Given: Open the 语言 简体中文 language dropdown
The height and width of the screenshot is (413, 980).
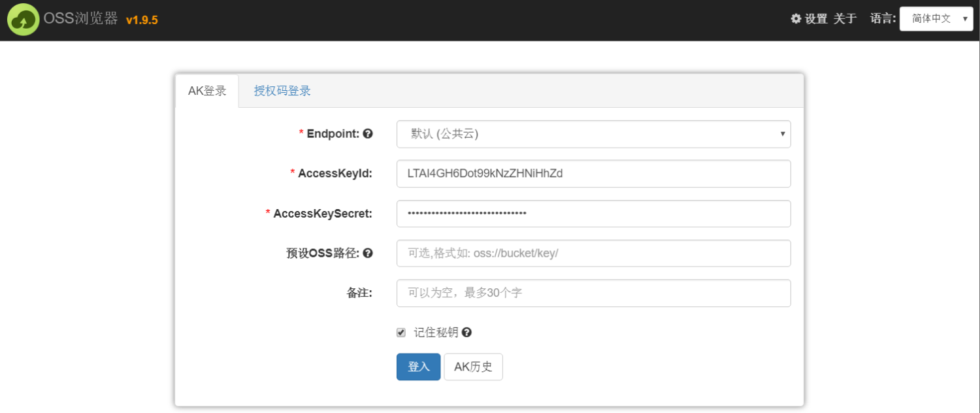Looking at the screenshot, I should click(936, 19).
